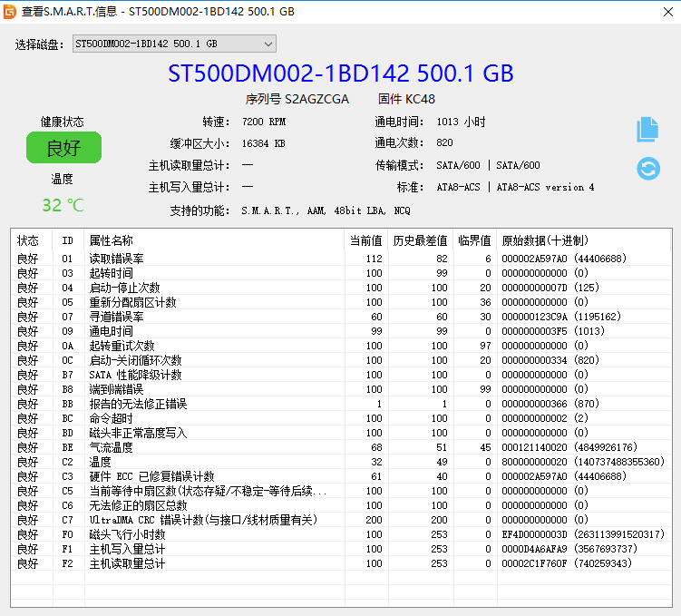Click the 32 °C temperature reading
This screenshot has height=616, width=681.
[63, 205]
